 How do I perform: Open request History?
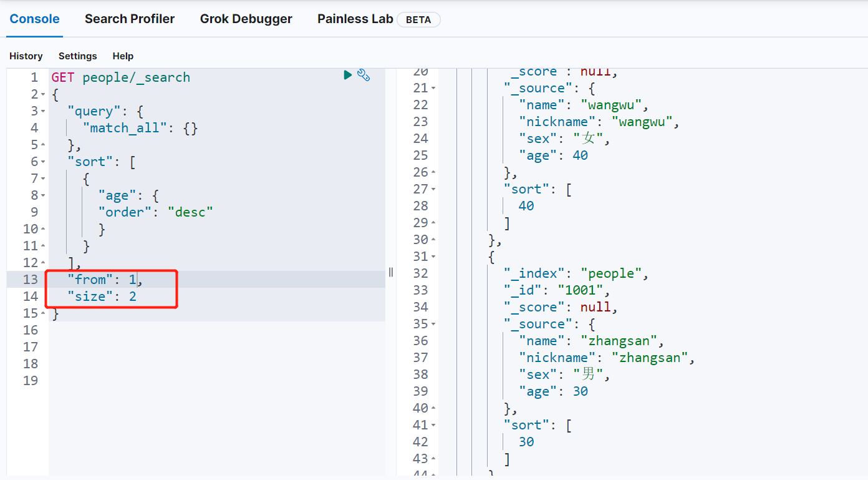pyautogui.click(x=26, y=56)
